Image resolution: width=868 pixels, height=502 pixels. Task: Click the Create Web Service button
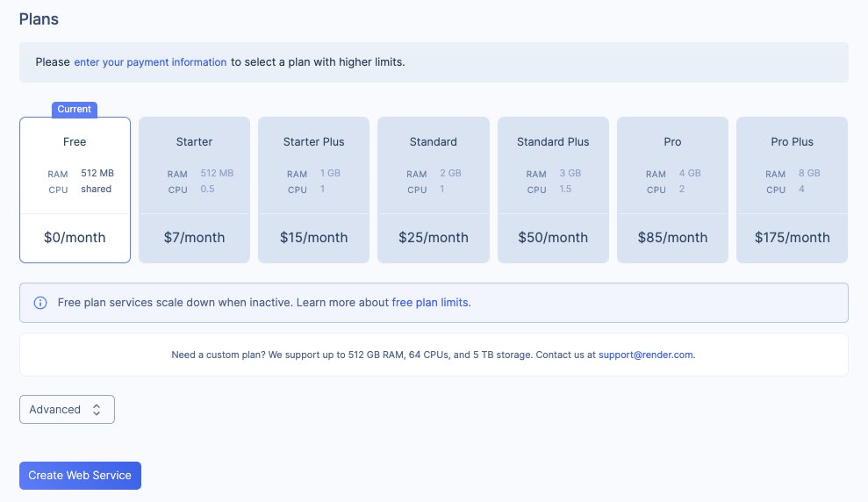click(x=80, y=476)
